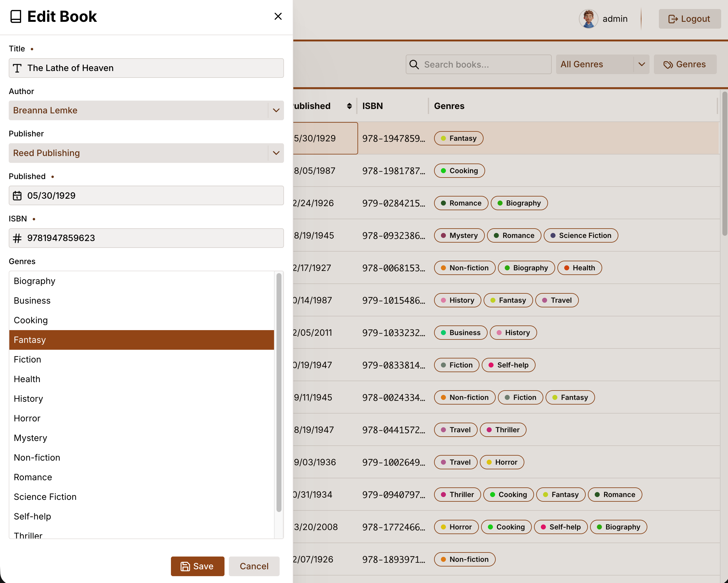
Task: Click the text icon in Title field
Action: click(x=17, y=68)
